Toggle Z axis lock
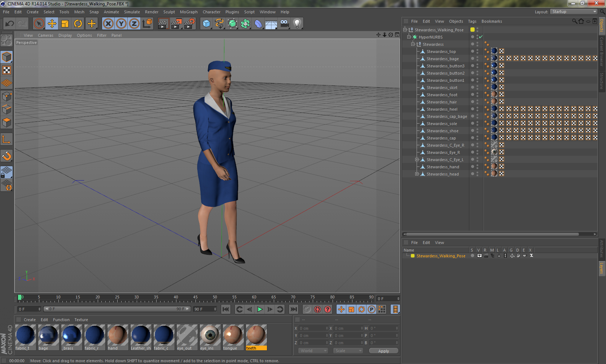The height and width of the screenshot is (364, 606). click(134, 24)
